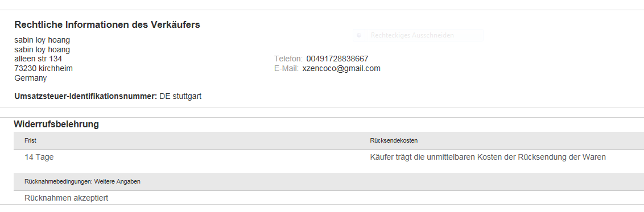Click the Umsatzsteuer-Identifikationsnummer label
Image resolution: width=644 pixels, height=212 pixels.
click(86, 97)
